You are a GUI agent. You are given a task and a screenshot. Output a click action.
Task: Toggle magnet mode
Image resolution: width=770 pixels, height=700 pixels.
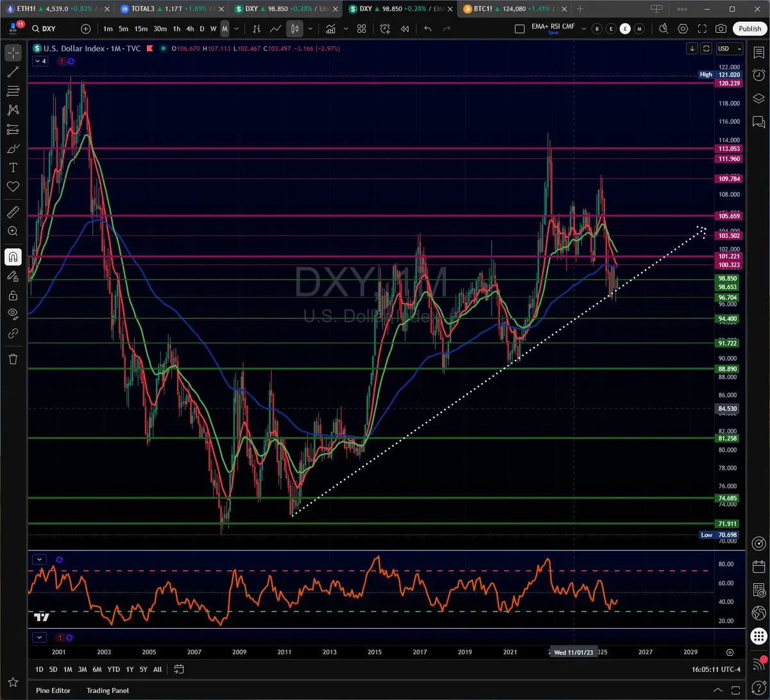(x=13, y=257)
